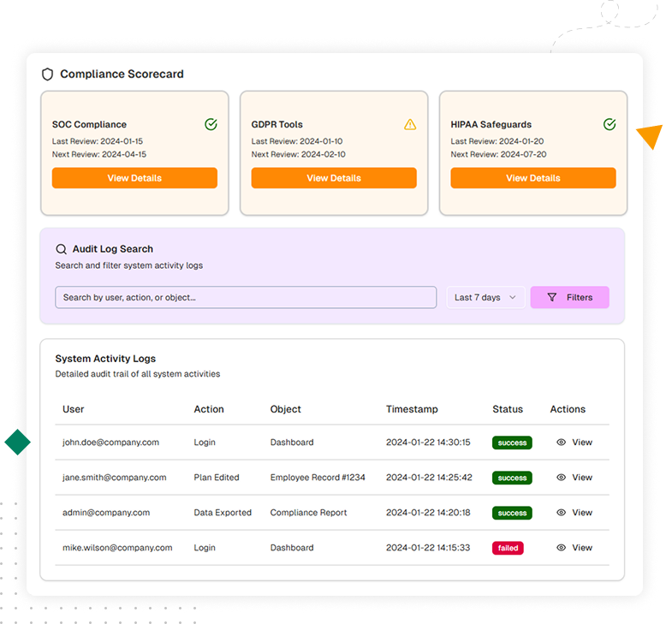Click the System Activity Logs heading
The width and height of the screenshot is (672, 624).
coord(105,359)
